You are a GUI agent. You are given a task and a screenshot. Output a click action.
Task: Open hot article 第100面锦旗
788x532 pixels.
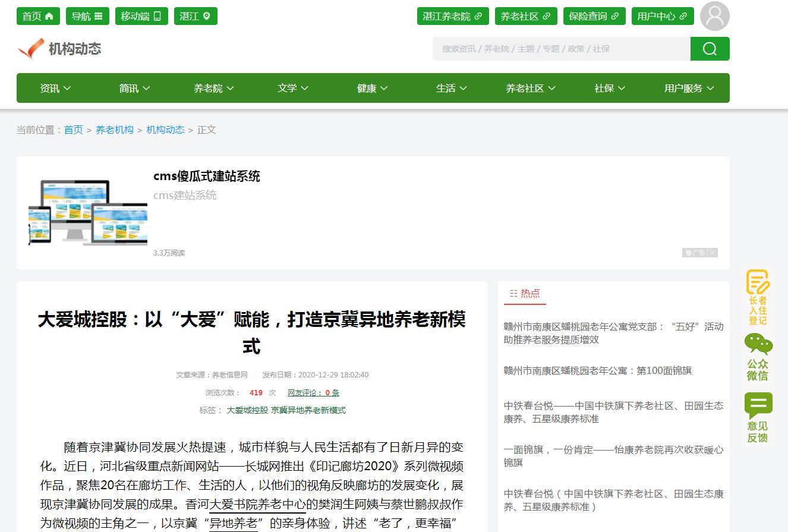(598, 370)
